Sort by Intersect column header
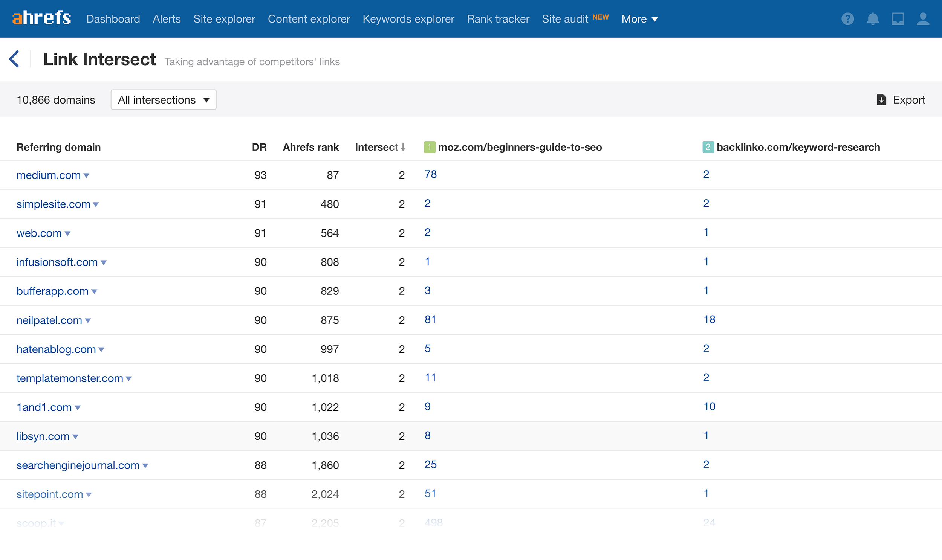The height and width of the screenshot is (560, 942). coord(376,147)
